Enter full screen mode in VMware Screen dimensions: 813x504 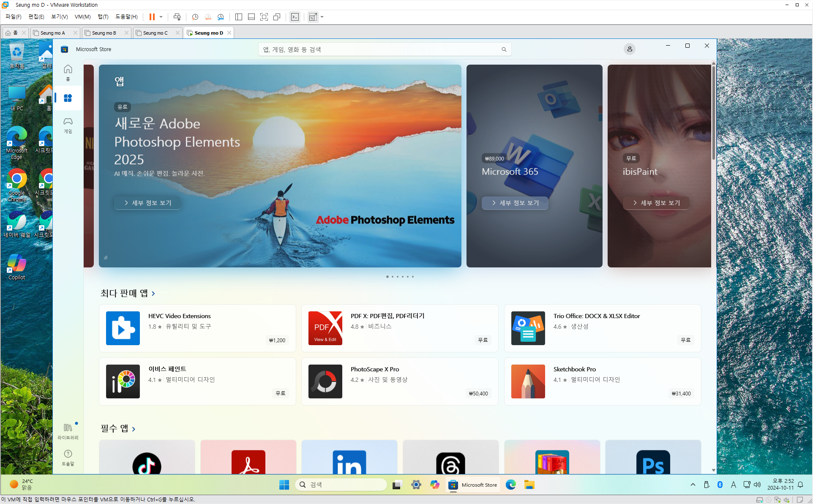[264, 17]
